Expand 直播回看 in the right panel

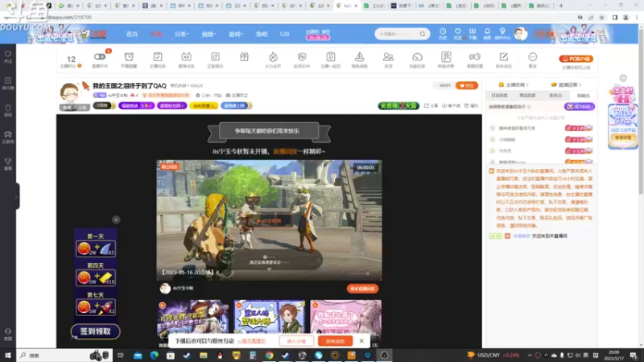pos(566,84)
